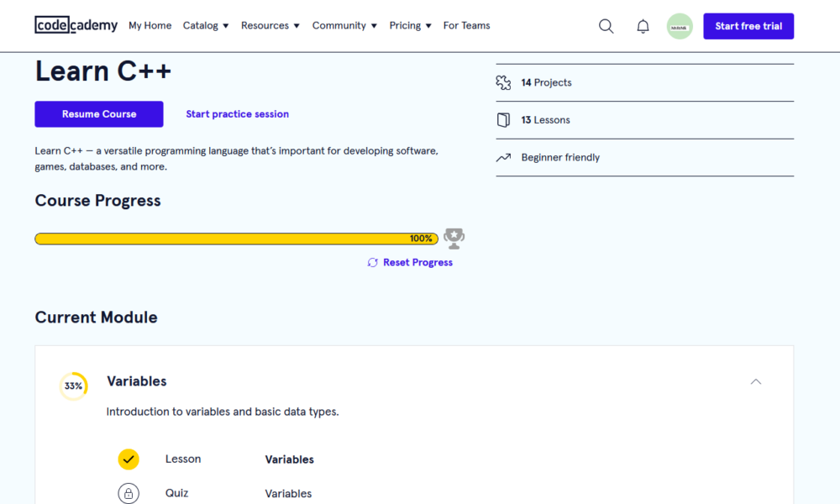Click the puzzle piece Projects icon

tap(503, 82)
